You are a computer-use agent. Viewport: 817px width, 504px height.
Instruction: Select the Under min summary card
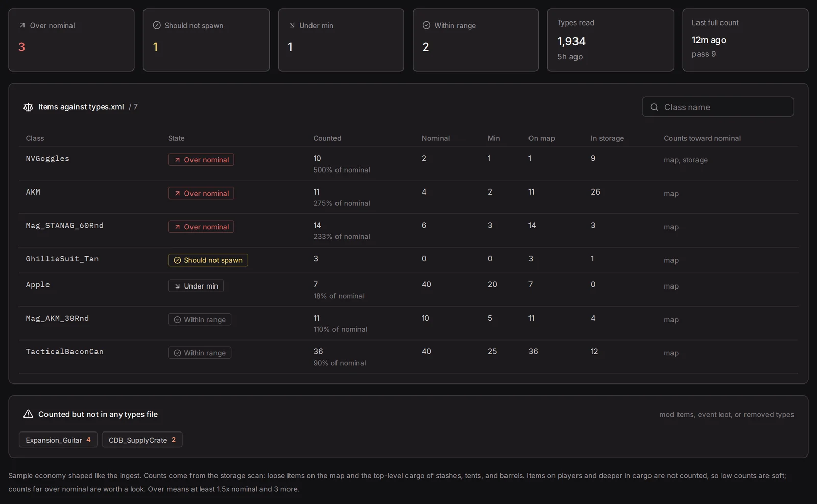[x=341, y=40]
